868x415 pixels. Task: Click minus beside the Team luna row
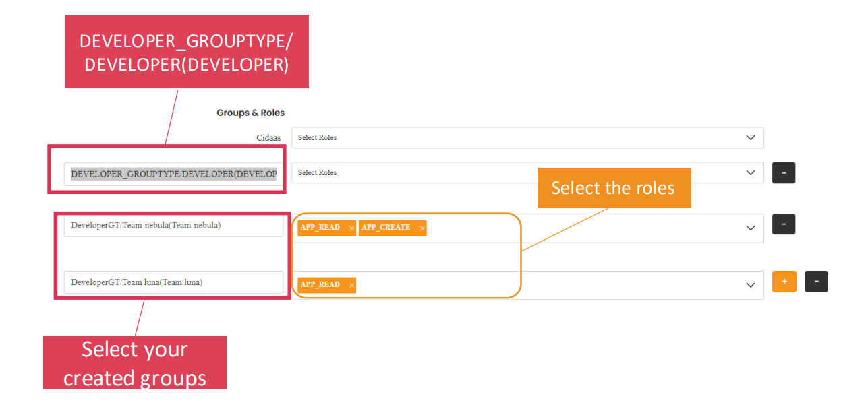[x=816, y=281]
